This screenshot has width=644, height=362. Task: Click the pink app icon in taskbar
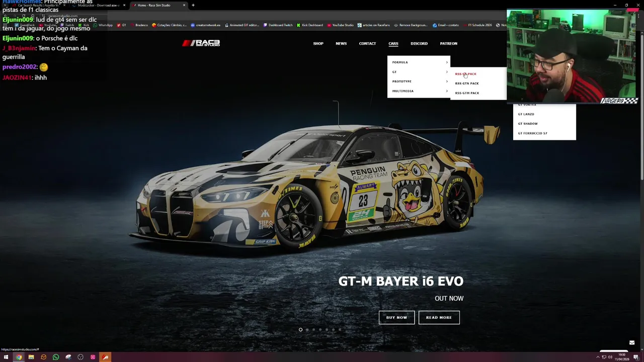(93, 357)
